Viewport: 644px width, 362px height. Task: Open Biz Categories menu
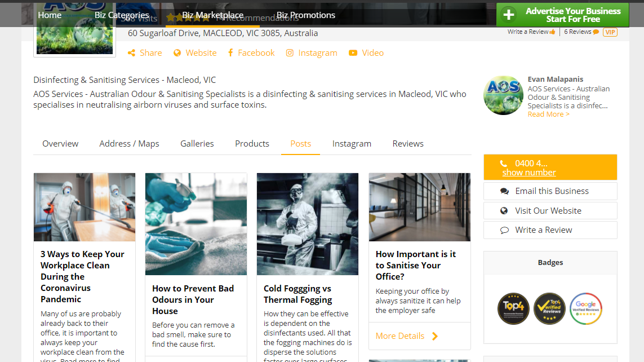(122, 15)
